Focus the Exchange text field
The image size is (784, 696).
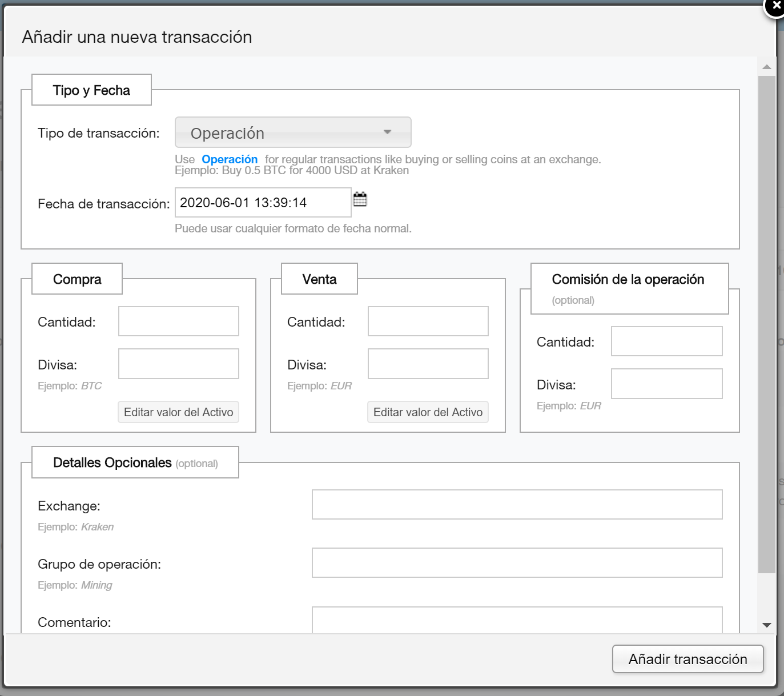click(x=517, y=505)
